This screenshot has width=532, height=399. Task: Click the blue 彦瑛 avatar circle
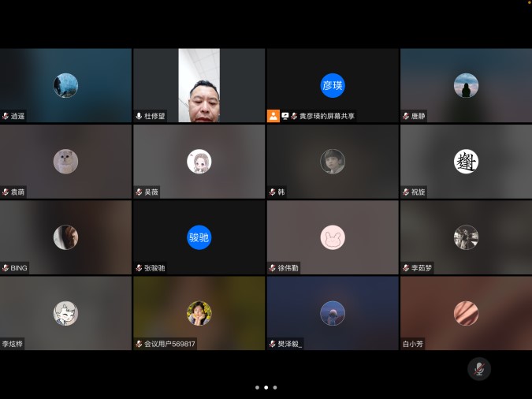tap(333, 85)
